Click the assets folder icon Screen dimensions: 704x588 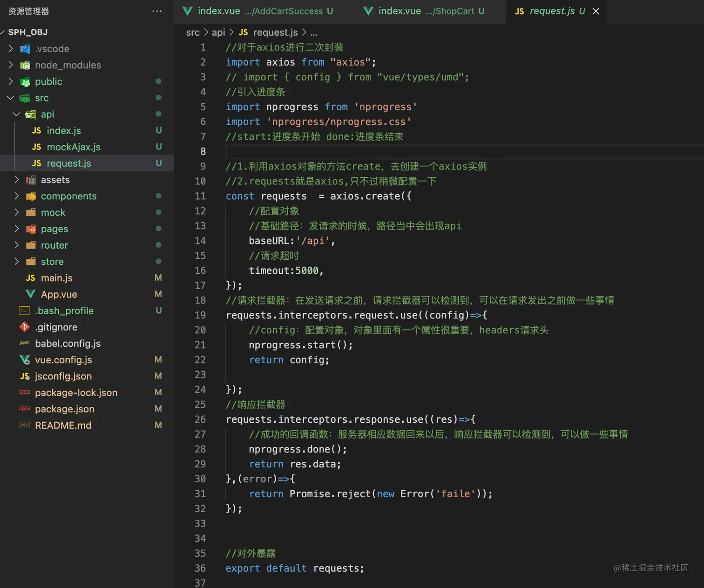(x=31, y=180)
